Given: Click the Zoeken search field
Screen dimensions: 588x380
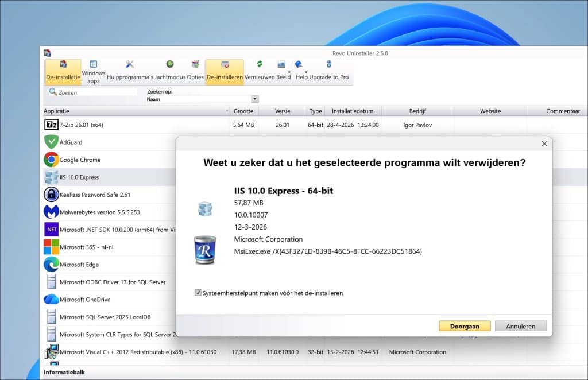Looking at the screenshot, I should click(93, 92).
